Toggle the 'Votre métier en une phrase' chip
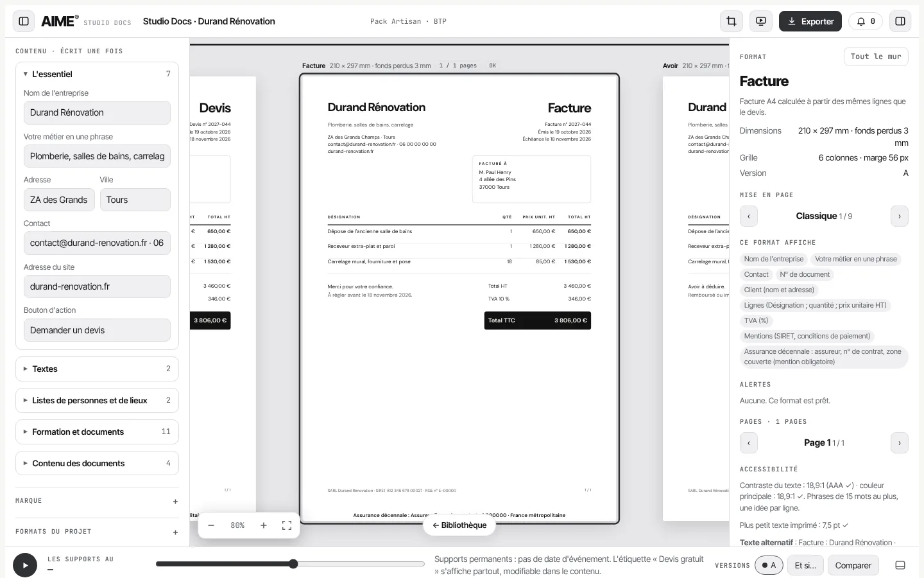924x578 pixels. tap(856, 259)
